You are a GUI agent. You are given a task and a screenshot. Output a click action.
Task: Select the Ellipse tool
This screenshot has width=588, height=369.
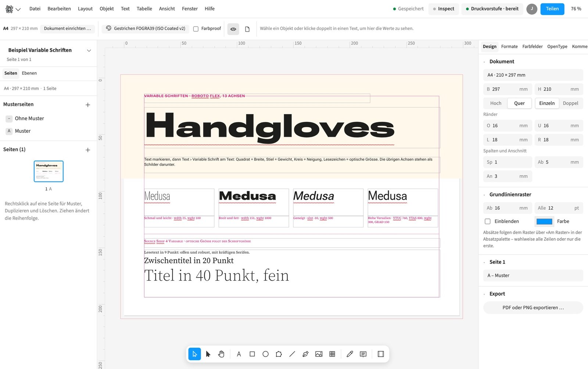pos(265,354)
